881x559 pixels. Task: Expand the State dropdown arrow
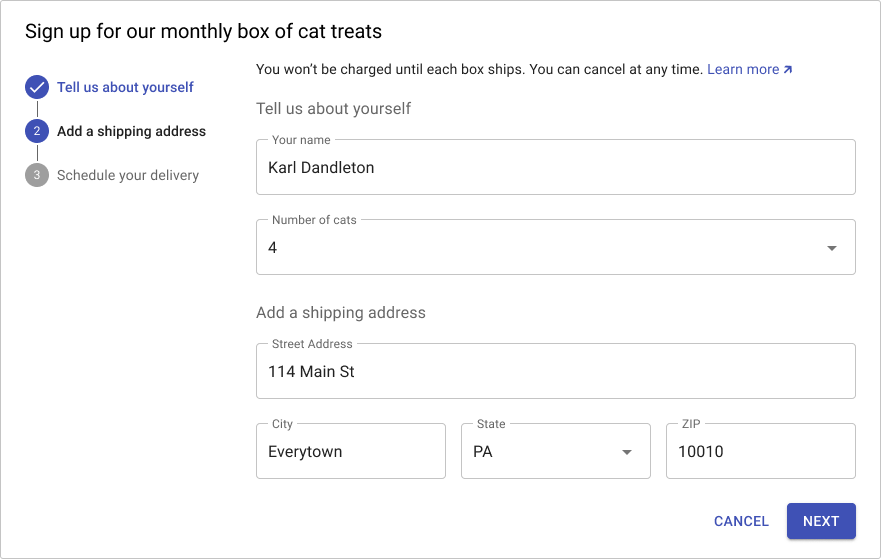click(627, 452)
